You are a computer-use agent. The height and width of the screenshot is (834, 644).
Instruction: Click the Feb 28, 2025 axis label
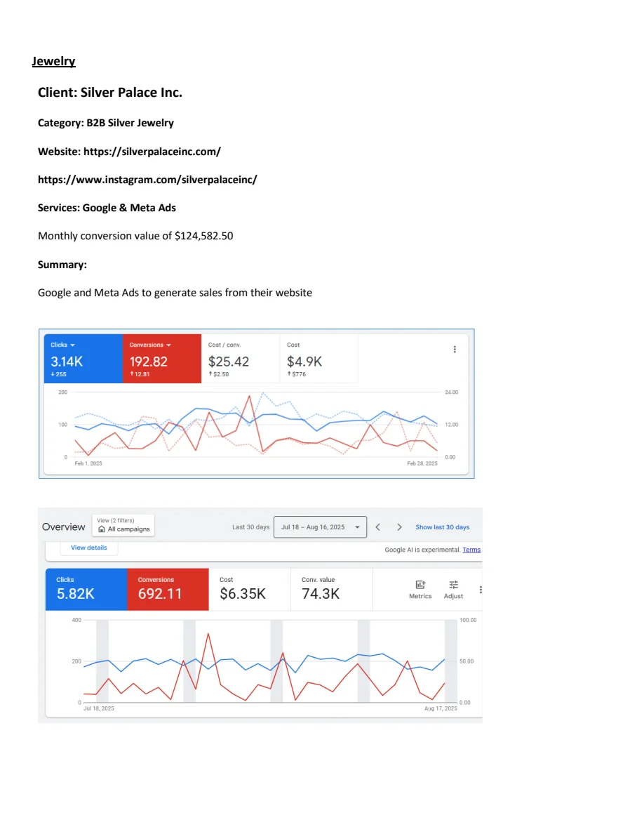[422, 463]
